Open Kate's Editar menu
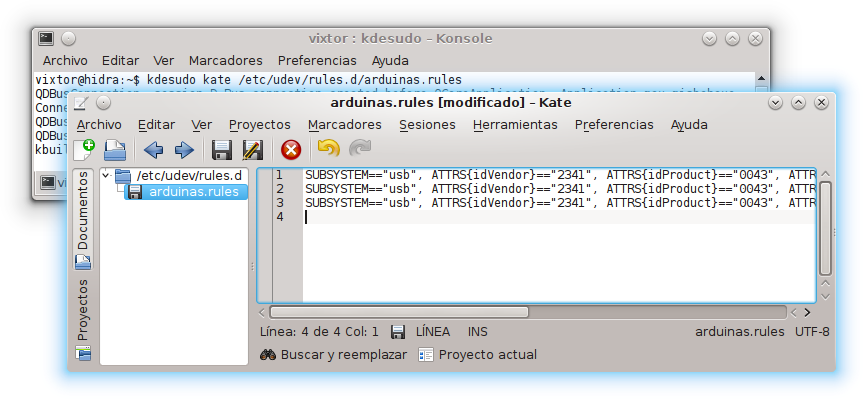Image resolution: width=863 pixels, height=399 pixels. pyautogui.click(x=156, y=125)
